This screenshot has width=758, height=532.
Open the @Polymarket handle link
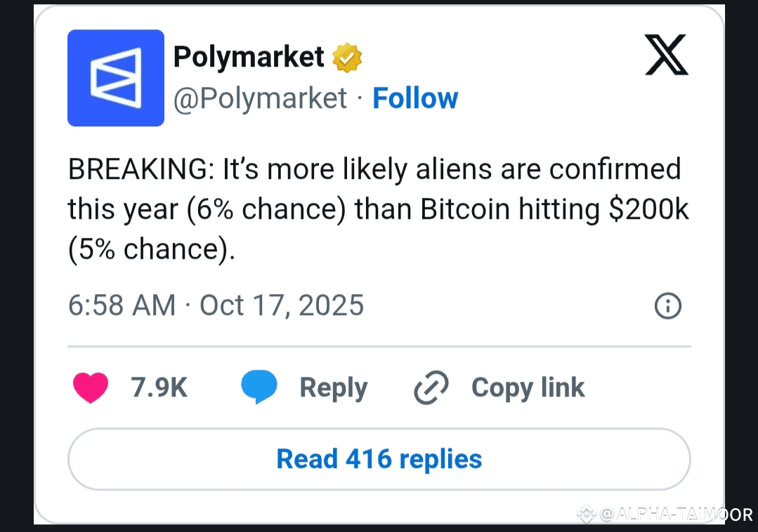tap(260, 98)
